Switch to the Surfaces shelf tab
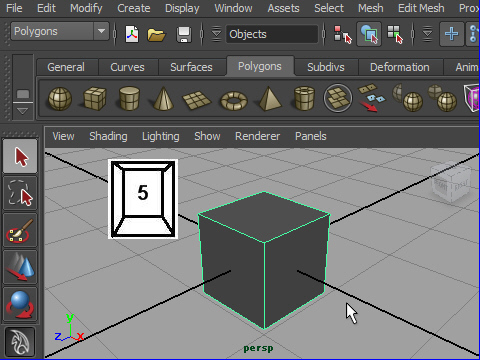The height and width of the screenshot is (360, 480). 191,67
